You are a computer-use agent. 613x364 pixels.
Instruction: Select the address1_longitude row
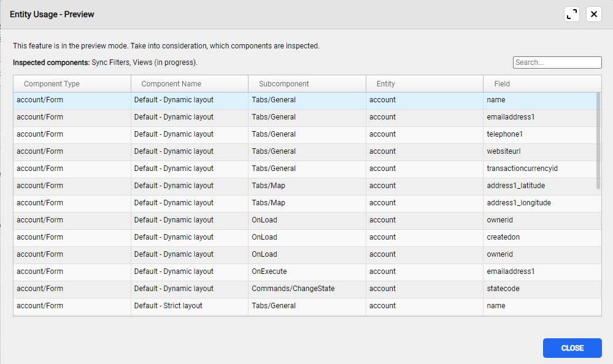tap(519, 203)
